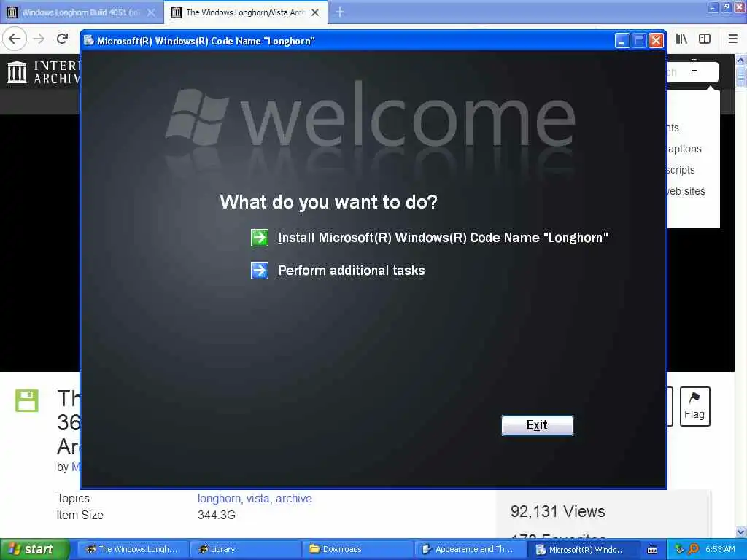747x560 pixels.
Task: Click the 344.3G item size value
Action: [216, 516]
